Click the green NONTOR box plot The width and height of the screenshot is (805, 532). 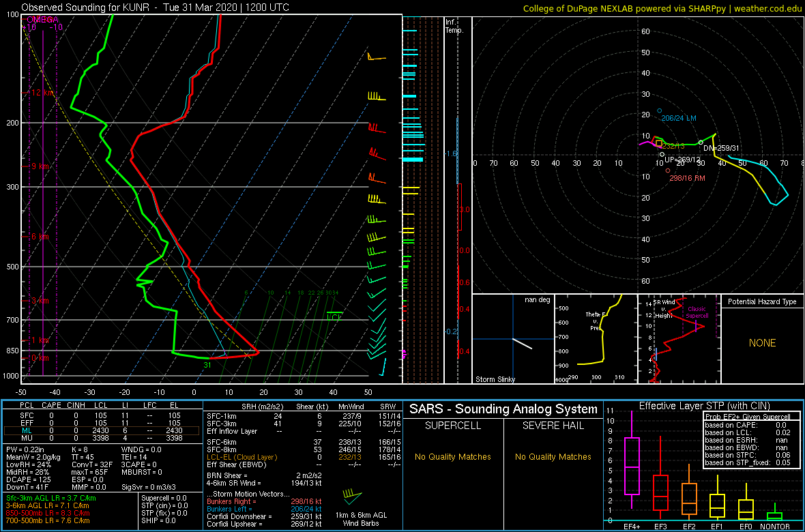[775, 512]
